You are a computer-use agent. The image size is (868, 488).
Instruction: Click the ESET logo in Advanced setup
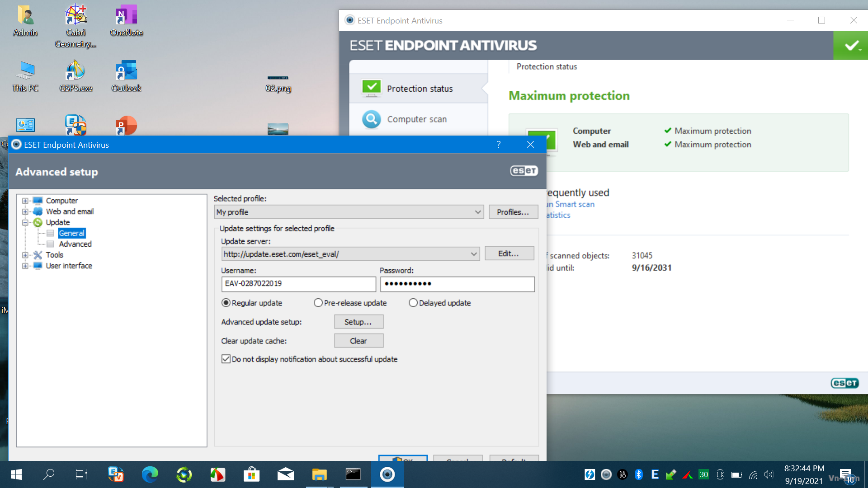click(x=524, y=171)
